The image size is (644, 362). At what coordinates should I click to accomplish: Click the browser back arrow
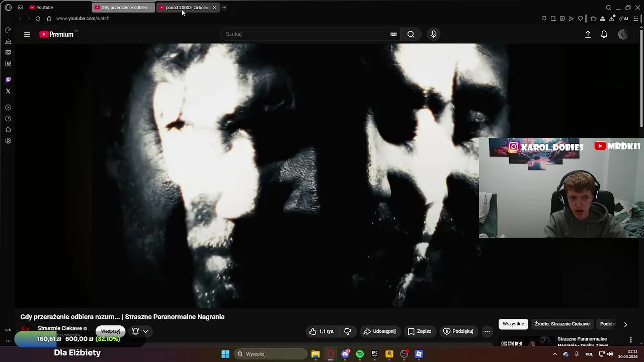20,19
